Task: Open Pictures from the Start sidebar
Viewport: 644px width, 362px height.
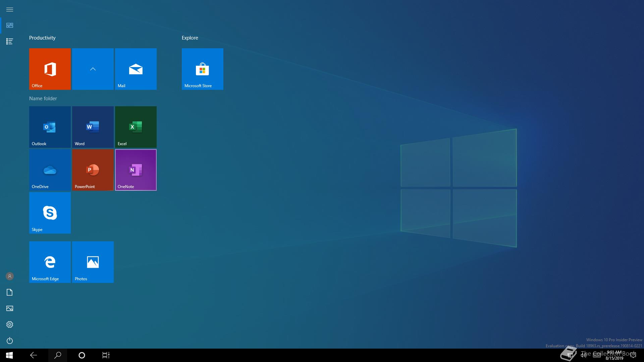Action: tap(10, 308)
